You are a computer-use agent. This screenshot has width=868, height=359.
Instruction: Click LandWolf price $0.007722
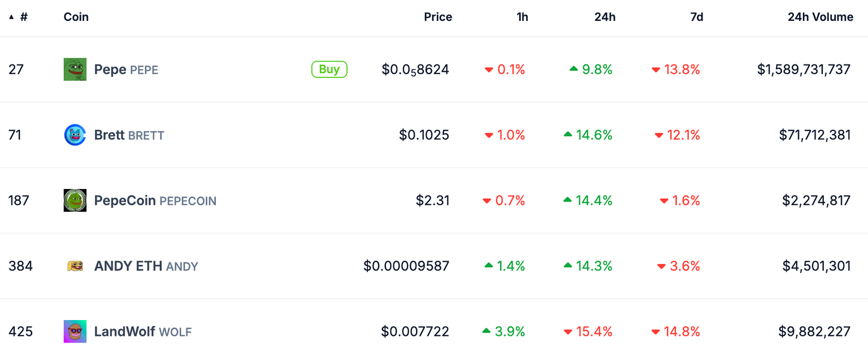point(415,331)
